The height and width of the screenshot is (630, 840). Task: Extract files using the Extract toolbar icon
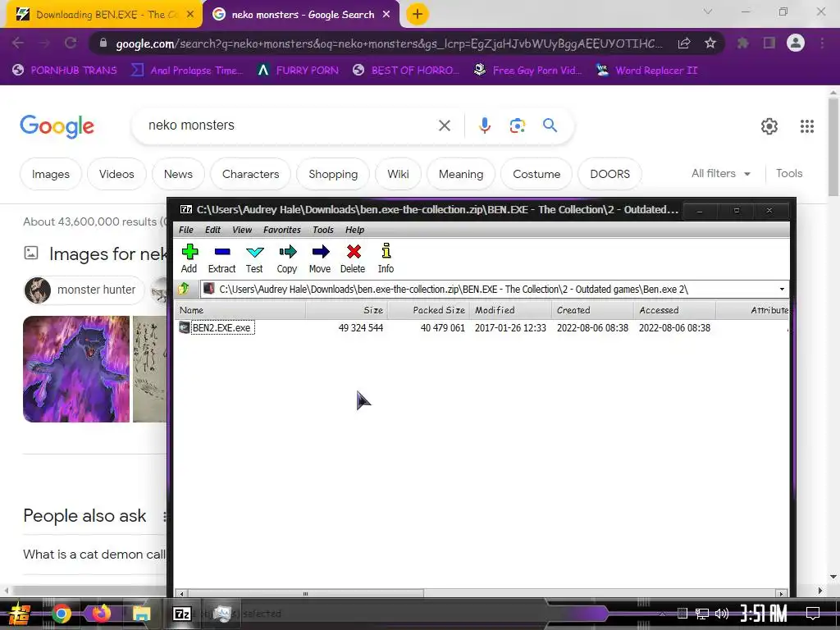click(221, 258)
